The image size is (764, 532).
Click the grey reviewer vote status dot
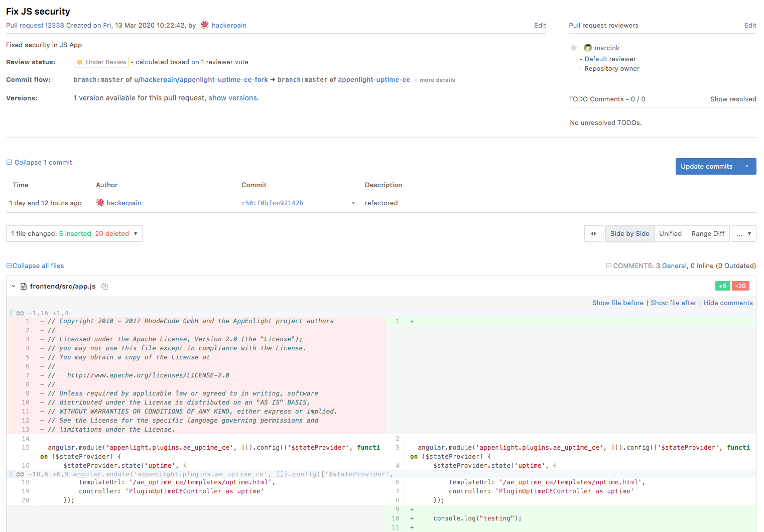click(x=574, y=48)
